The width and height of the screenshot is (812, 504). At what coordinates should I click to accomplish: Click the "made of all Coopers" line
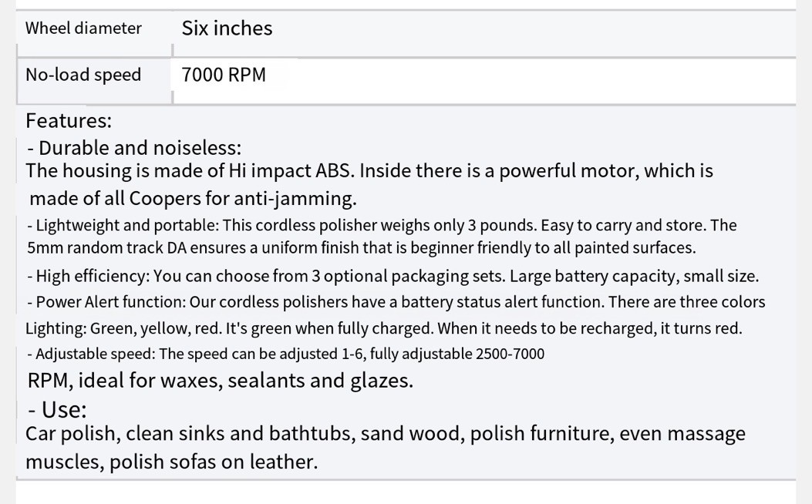pos(193,198)
